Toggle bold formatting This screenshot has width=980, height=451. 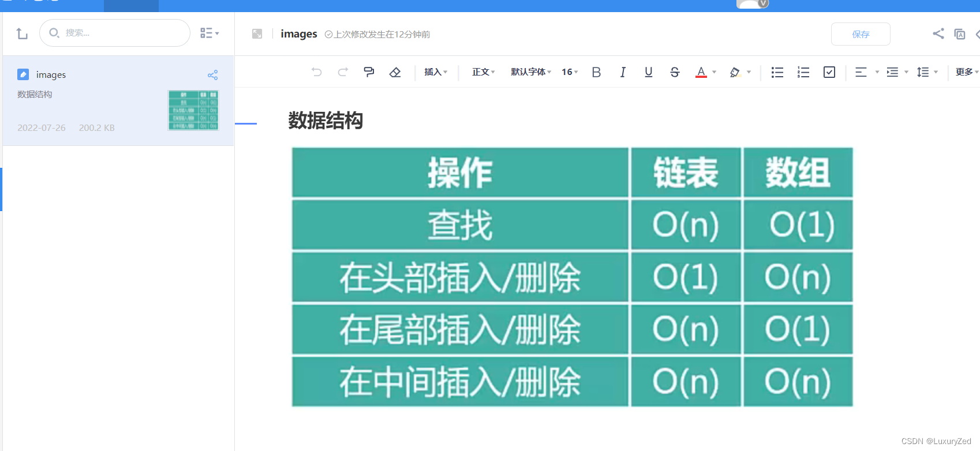tap(596, 72)
